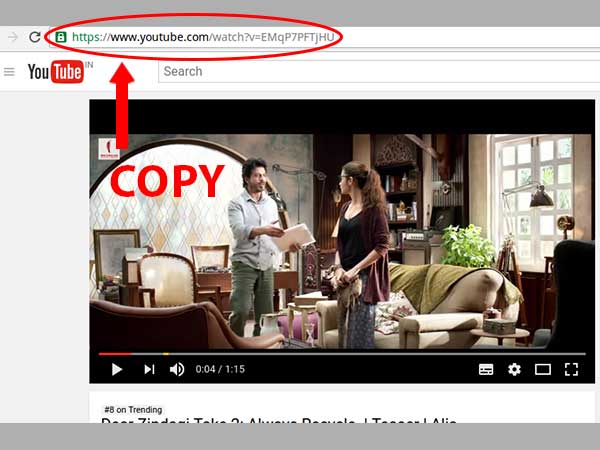Skip to the next video
600x450 pixels.
pos(148,369)
